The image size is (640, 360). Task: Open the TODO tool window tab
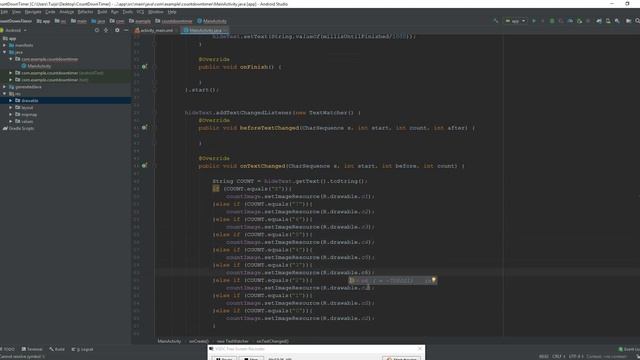pos(8,349)
